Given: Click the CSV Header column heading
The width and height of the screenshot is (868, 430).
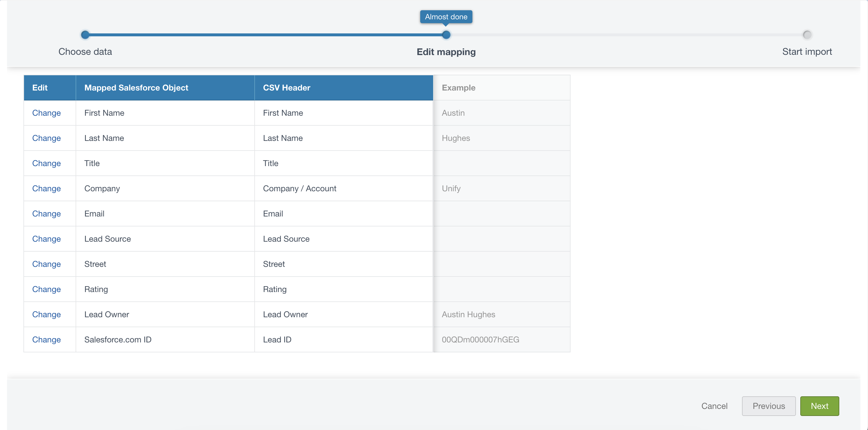Looking at the screenshot, I should 286,88.
